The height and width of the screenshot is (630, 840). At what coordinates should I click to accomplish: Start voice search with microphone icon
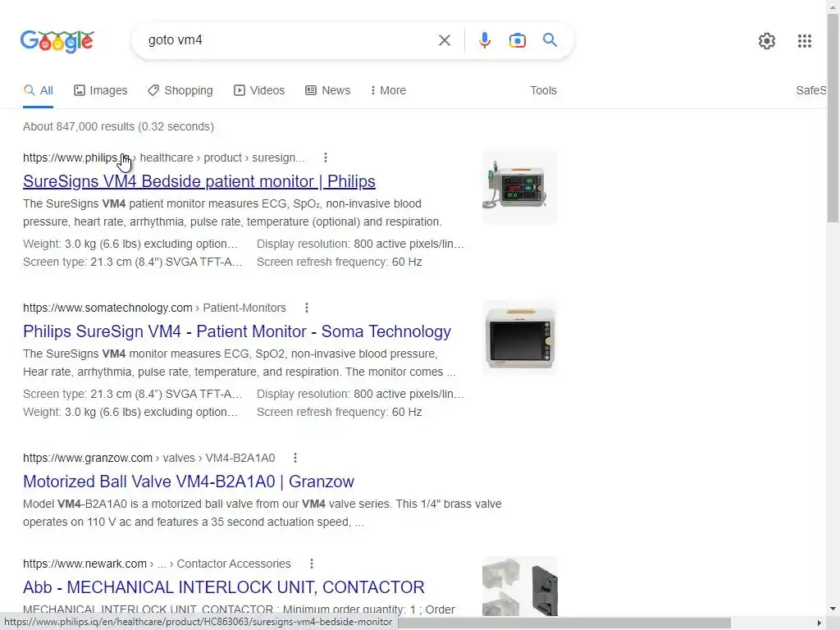tap(484, 40)
